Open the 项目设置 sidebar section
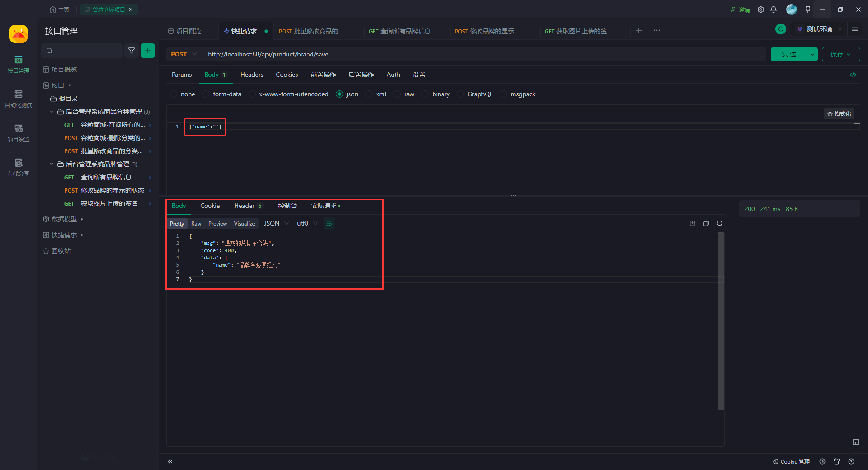 pos(19,132)
